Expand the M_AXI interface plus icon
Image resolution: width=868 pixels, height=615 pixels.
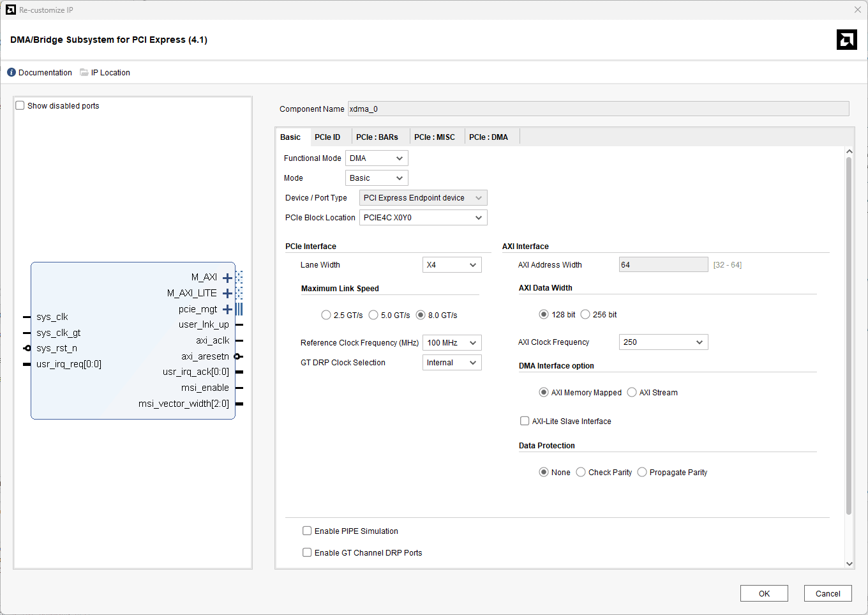tap(227, 278)
